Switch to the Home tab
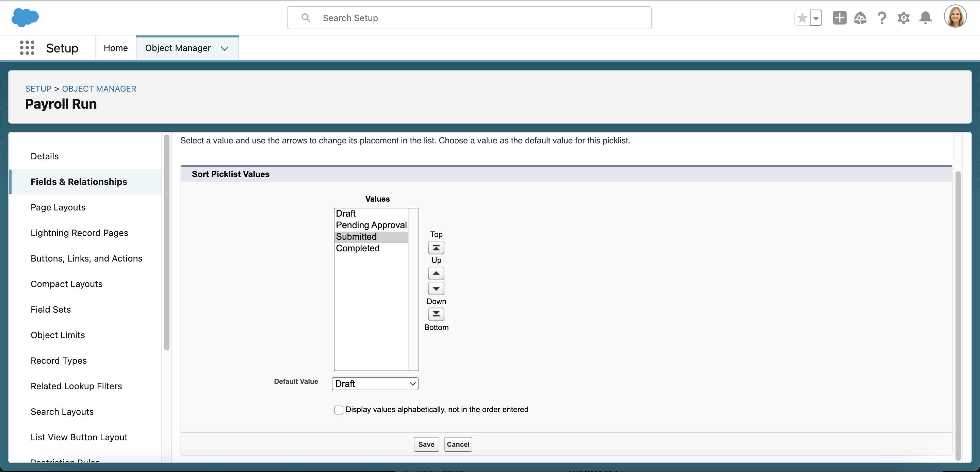The height and width of the screenshot is (472, 980). tap(115, 48)
